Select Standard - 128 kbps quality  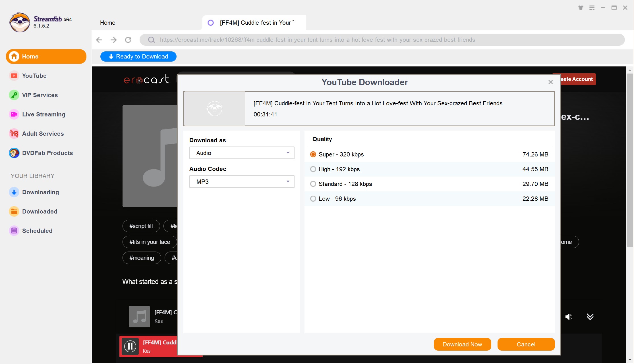click(x=313, y=184)
